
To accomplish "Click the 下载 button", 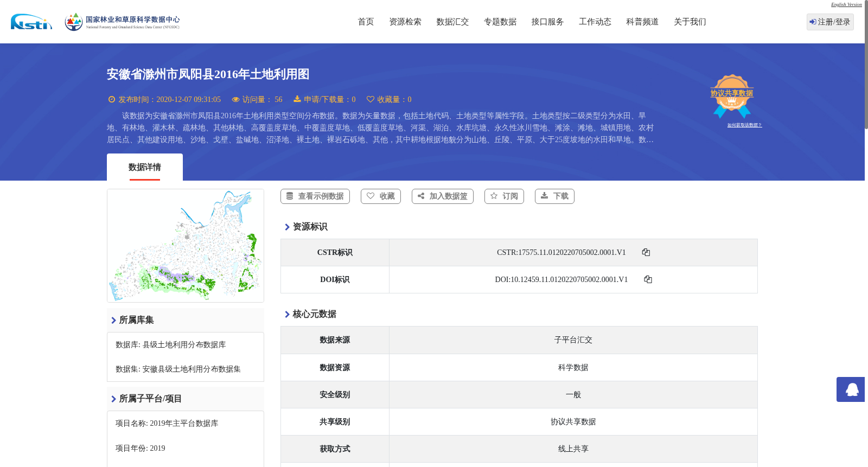I will click(x=554, y=196).
